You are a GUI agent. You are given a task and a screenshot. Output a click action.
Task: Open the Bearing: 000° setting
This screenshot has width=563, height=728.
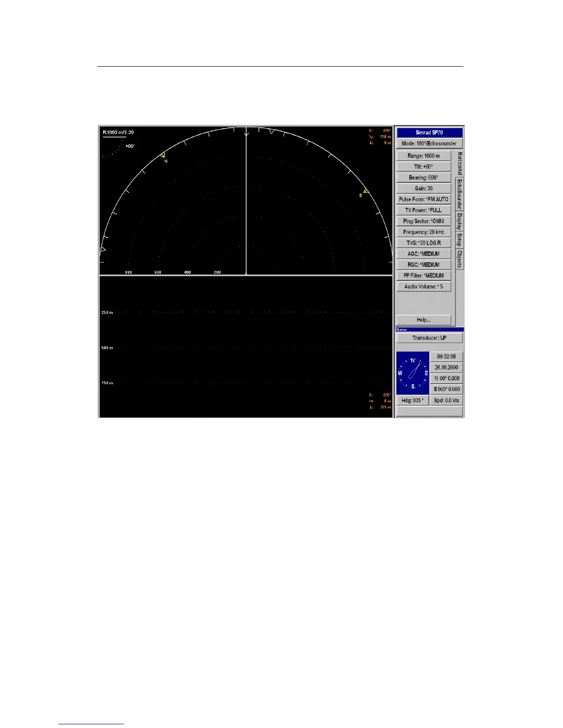coord(424,177)
